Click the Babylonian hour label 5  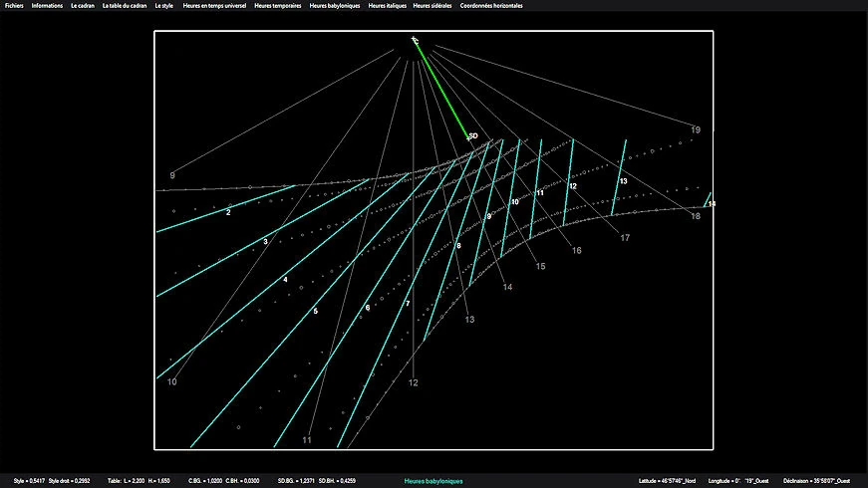[x=316, y=312]
